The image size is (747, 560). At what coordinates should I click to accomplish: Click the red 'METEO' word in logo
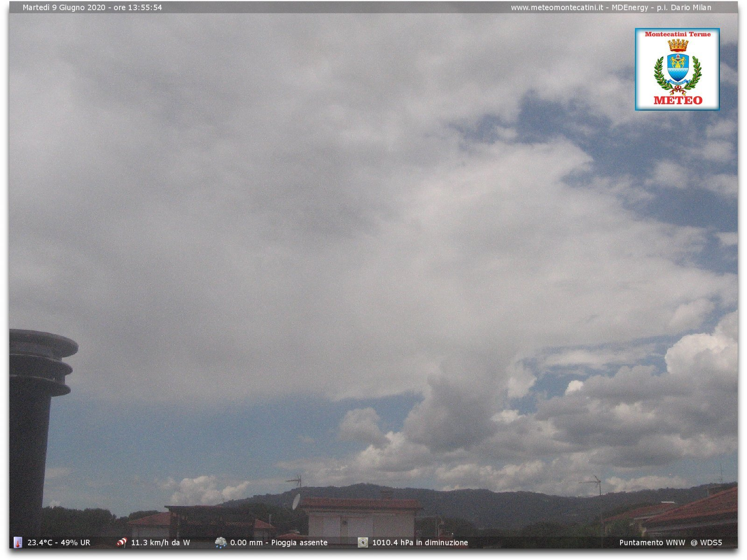click(x=678, y=100)
